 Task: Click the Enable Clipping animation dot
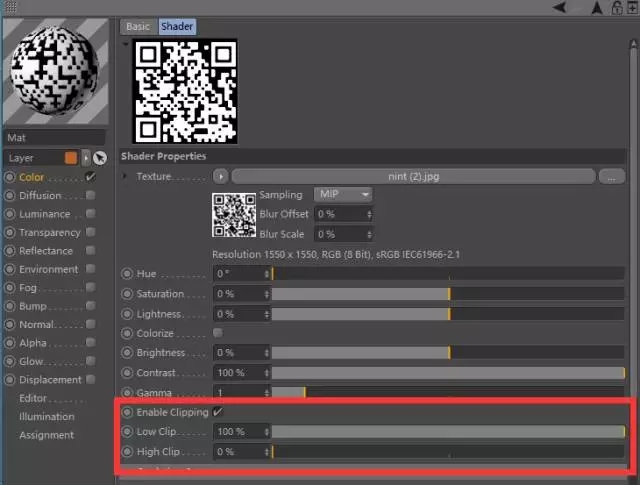[x=127, y=412]
